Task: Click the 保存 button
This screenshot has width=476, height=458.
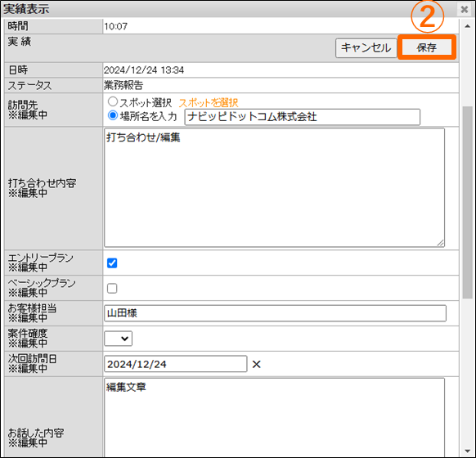Action: pos(427,47)
